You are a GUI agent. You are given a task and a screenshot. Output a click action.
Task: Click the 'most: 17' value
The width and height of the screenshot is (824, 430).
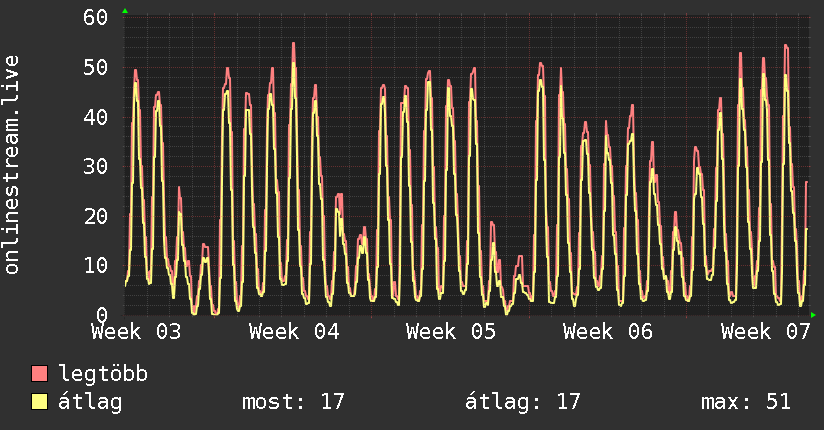(293, 402)
